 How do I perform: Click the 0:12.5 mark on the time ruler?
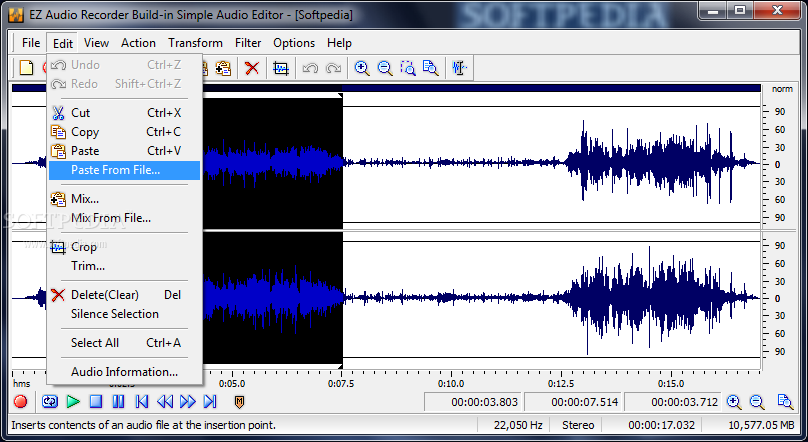(561, 383)
